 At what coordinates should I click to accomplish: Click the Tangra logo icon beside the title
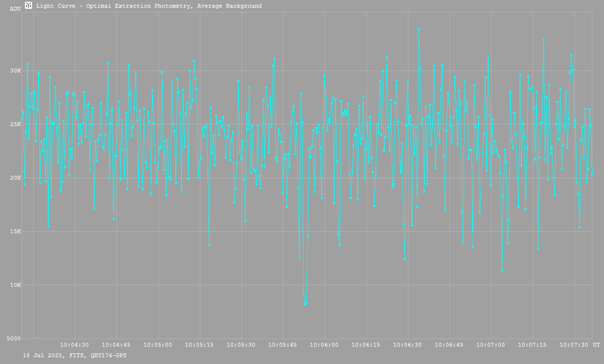29,6
